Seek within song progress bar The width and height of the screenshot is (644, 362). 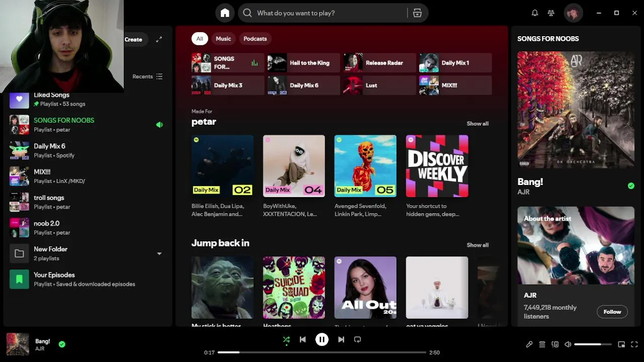point(322,352)
